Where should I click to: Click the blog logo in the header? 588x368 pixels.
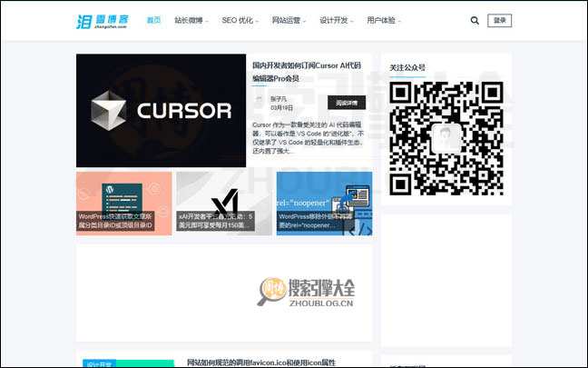click(x=102, y=22)
